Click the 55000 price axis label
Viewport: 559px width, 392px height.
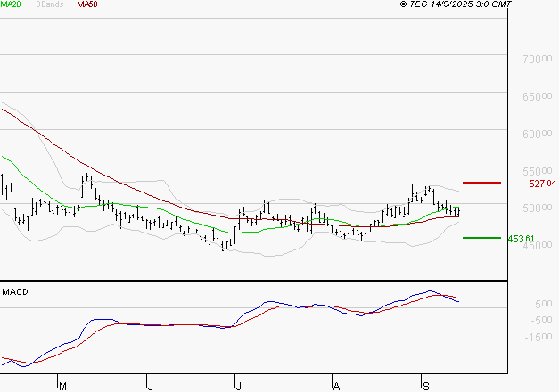533,171
